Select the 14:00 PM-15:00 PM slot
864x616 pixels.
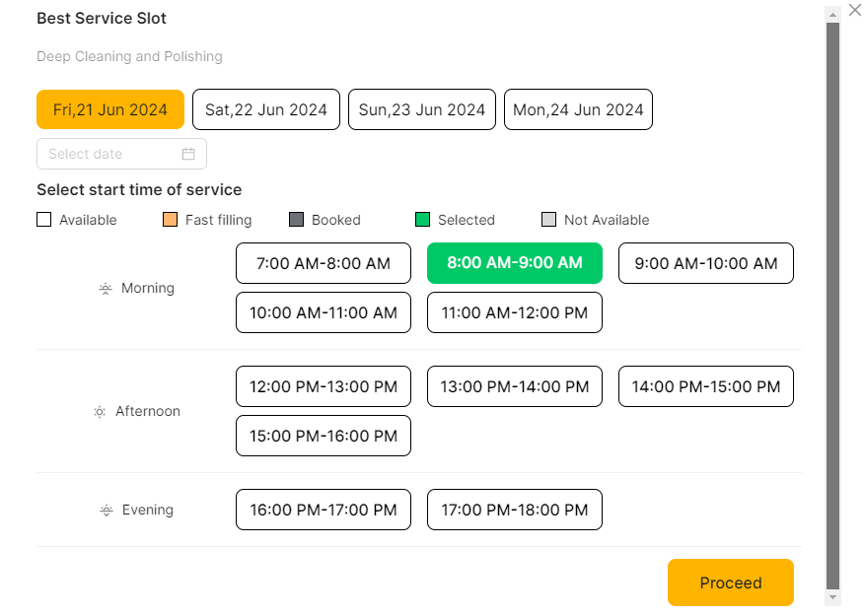click(706, 386)
